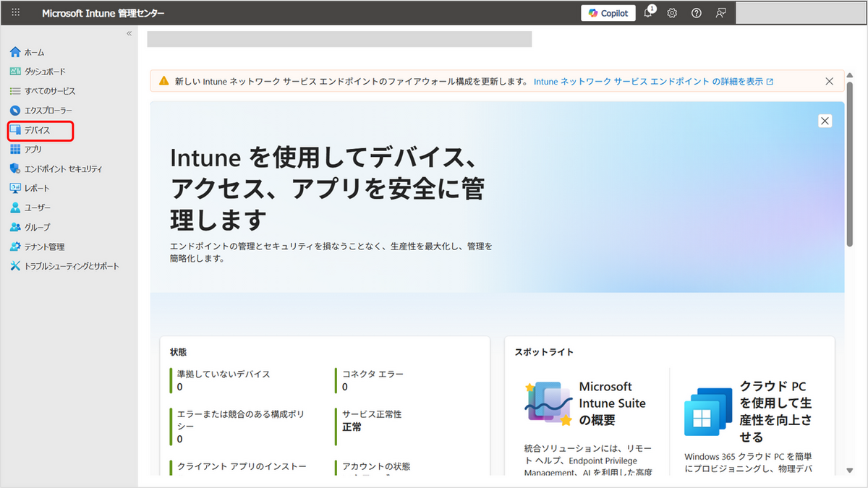Open the settings gear icon
This screenshot has height=488, width=868.
coord(672,13)
